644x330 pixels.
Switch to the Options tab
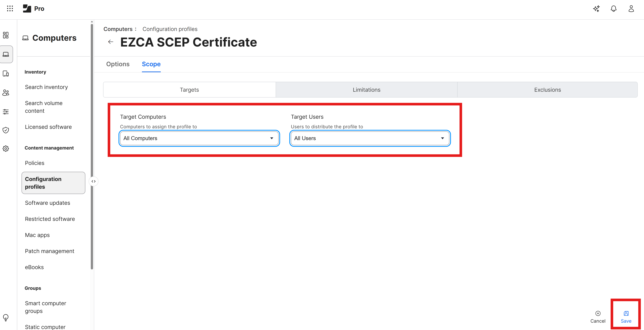click(x=118, y=64)
